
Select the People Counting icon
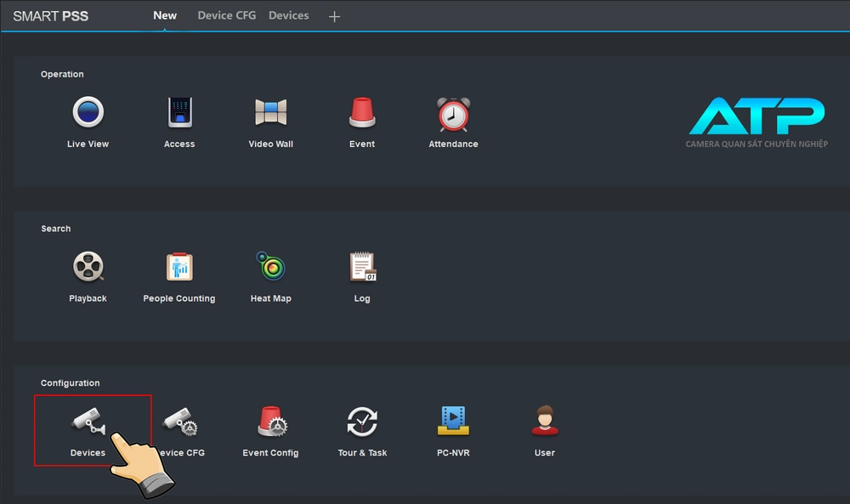click(179, 268)
